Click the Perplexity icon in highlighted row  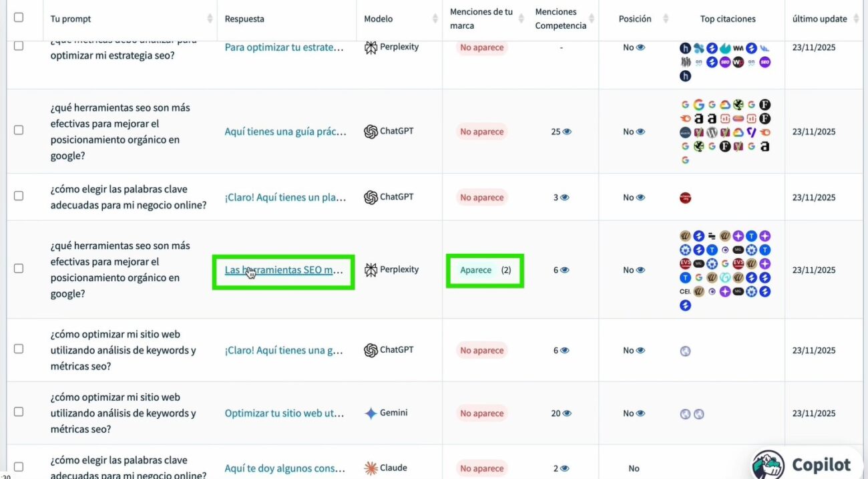tap(371, 270)
